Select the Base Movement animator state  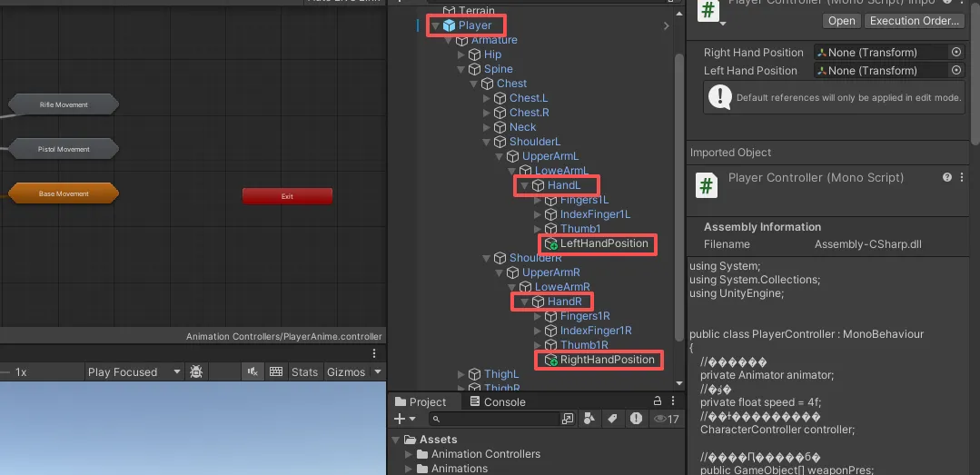coord(64,193)
